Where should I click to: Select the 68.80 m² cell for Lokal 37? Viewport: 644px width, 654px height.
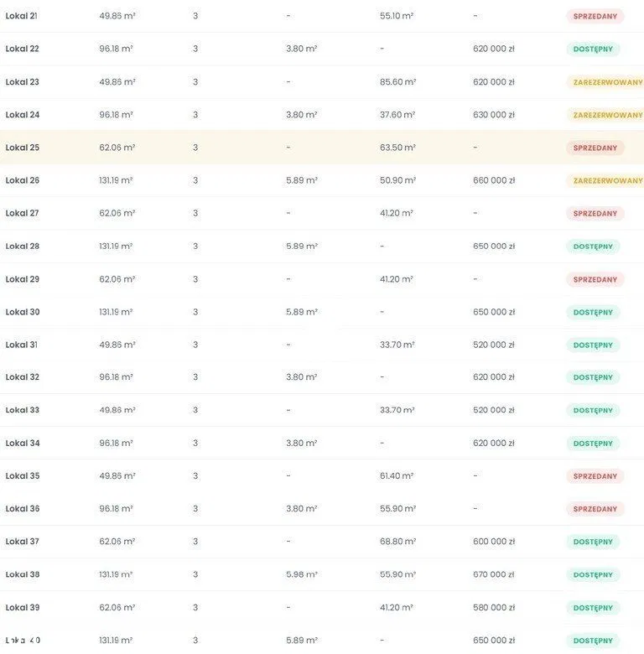[397, 542]
